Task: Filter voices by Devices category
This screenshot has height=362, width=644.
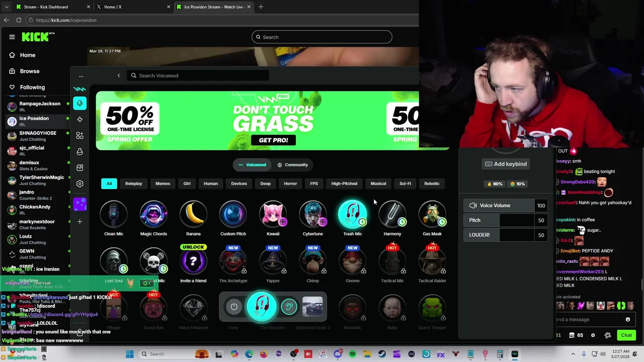Action: pos(239,184)
